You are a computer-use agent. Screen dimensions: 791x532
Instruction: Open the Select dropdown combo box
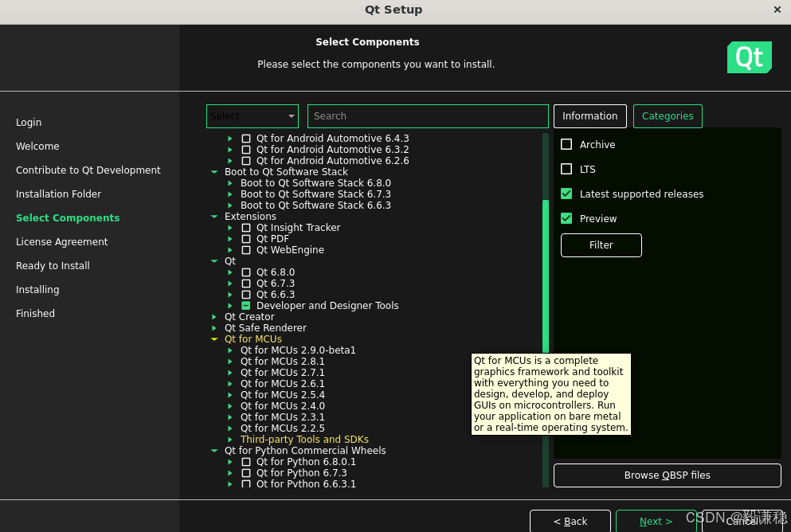point(253,116)
